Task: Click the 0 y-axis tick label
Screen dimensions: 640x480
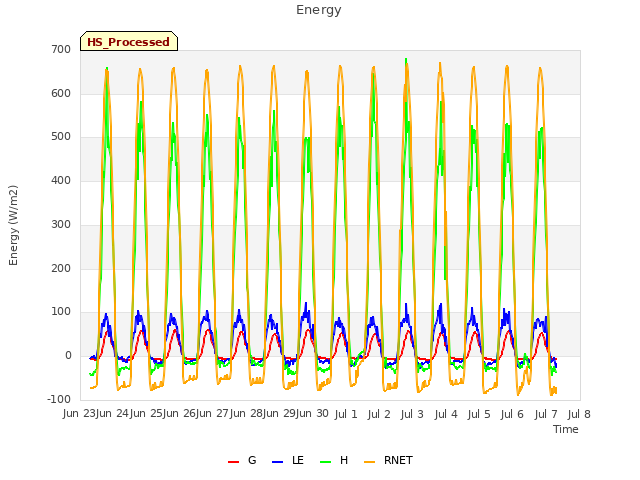Action: pyautogui.click(x=68, y=356)
